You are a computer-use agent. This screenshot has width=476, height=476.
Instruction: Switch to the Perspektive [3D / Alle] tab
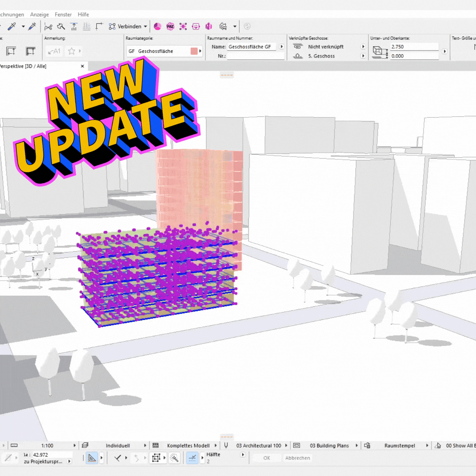pos(23,66)
